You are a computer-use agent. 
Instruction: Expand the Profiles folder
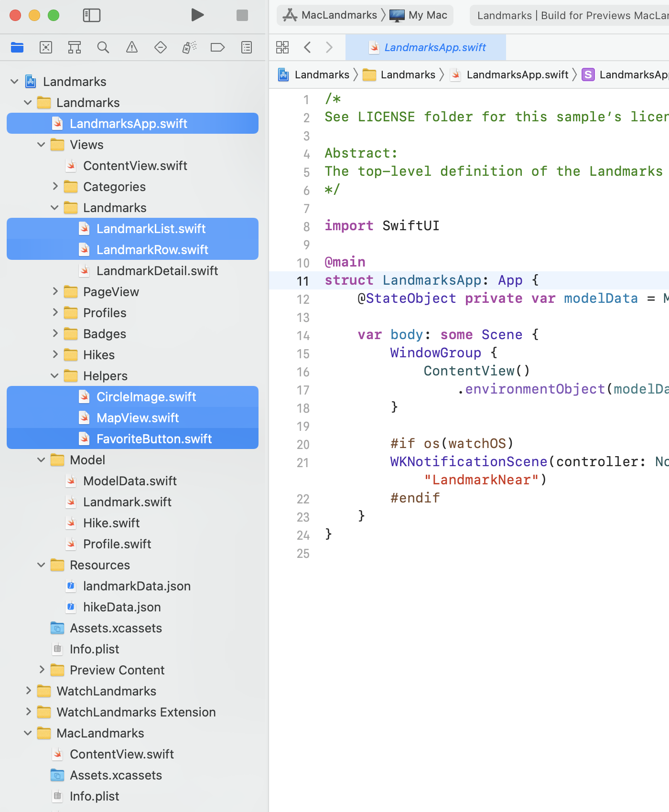point(54,313)
